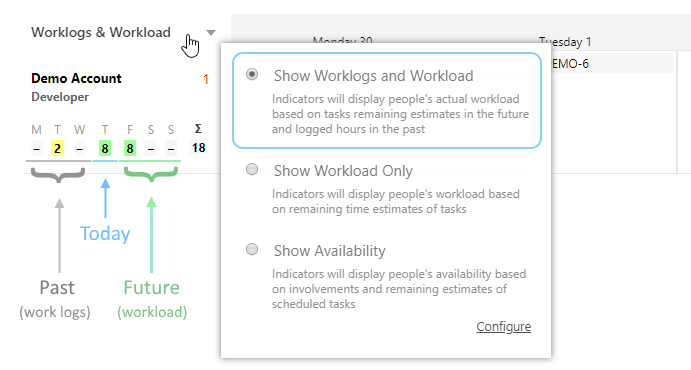
Task: Click the Worklogs & Workload heading
Action: point(101,33)
